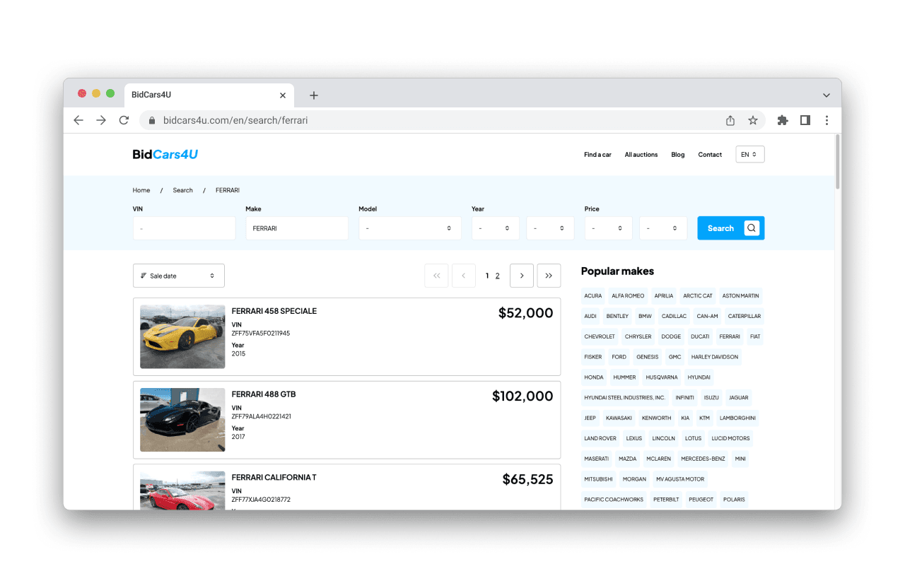
Task: Go to next results page arrow
Action: pos(522,276)
